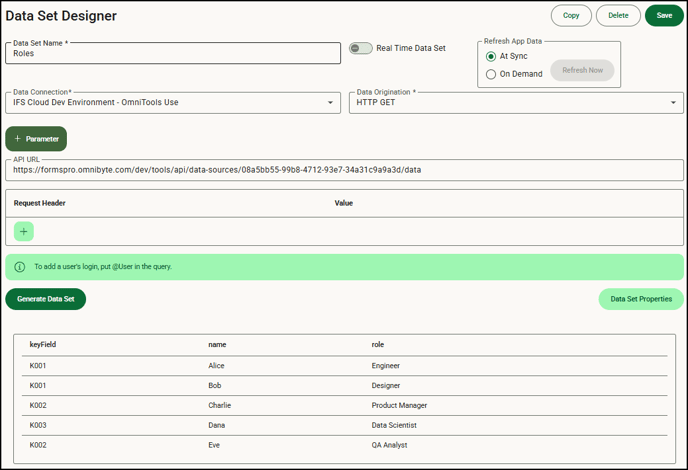Choose the On Demand radio option
Viewport: 688px width, 470px height.
coord(491,74)
